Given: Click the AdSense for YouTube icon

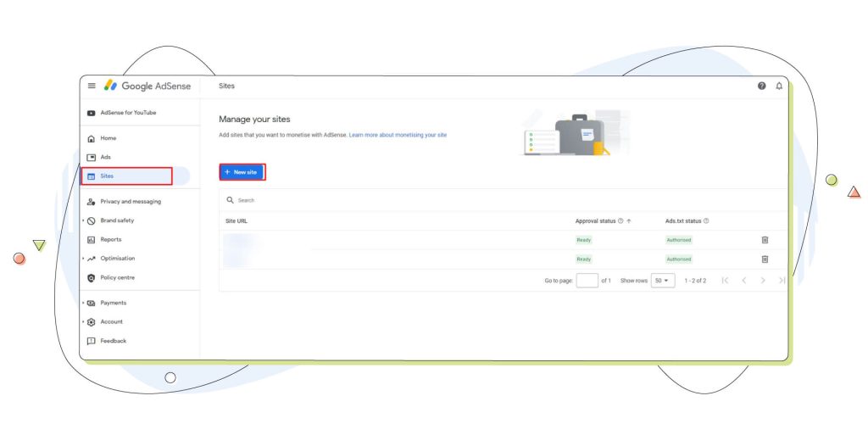Looking at the screenshot, I should coord(92,113).
